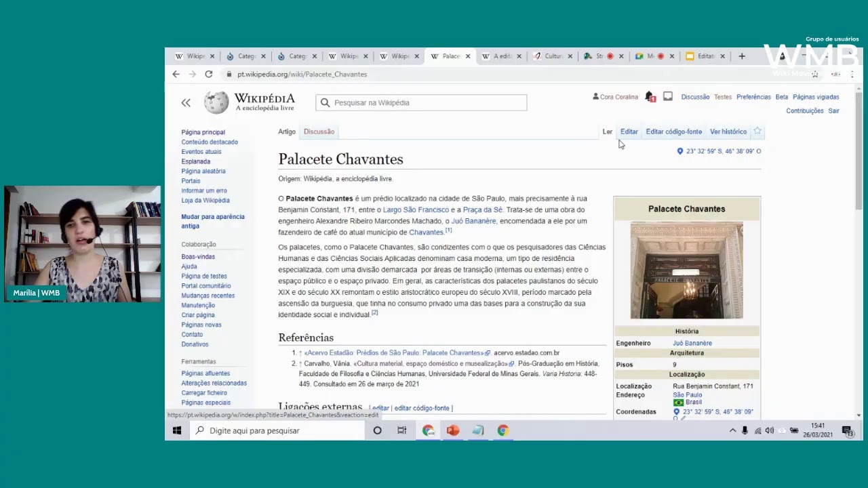The width and height of the screenshot is (868, 488).
Task: Add article to watchlist with star icon
Action: (757, 131)
